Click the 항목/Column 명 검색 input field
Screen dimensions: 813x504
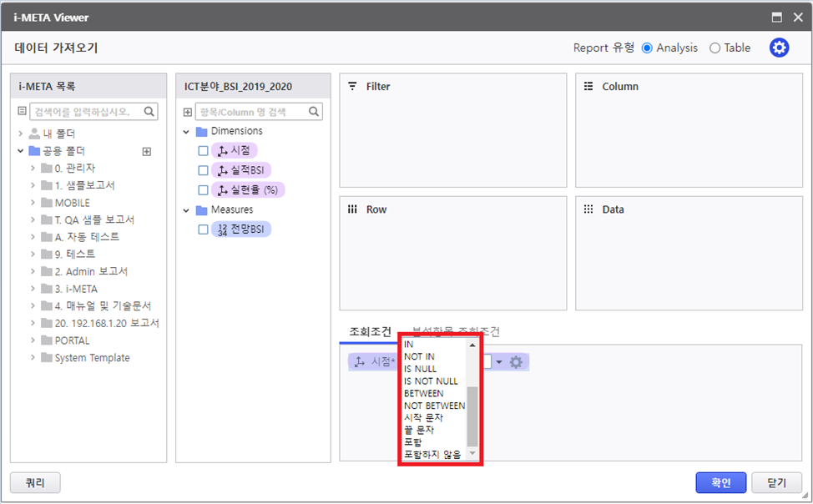tap(250, 112)
